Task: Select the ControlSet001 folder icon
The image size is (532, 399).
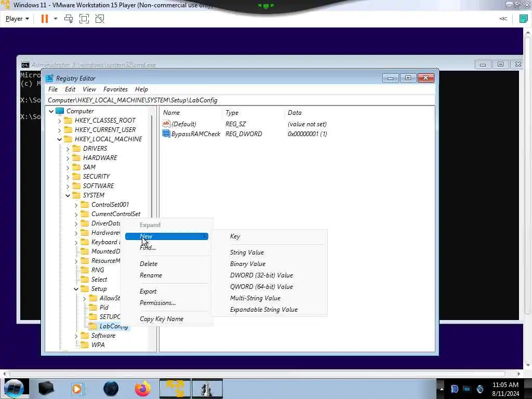Action: tap(85, 205)
